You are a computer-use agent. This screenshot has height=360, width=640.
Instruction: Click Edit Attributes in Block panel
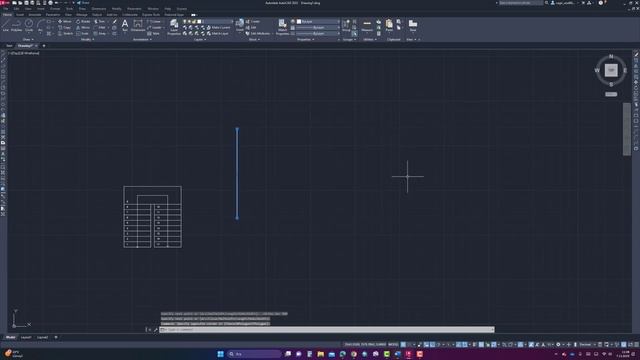[x=258, y=33]
